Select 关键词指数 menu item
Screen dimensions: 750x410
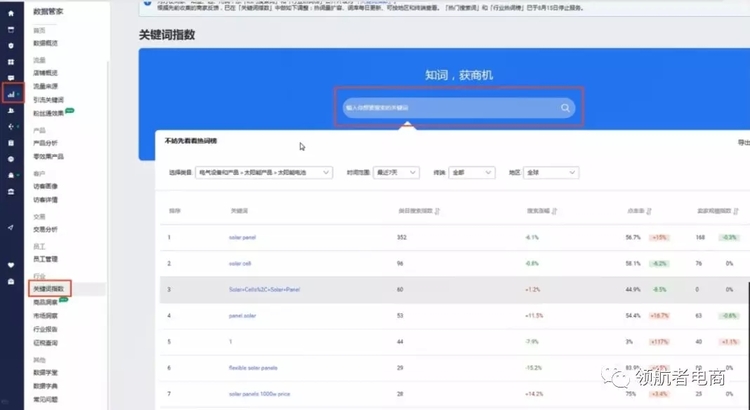tap(48, 288)
